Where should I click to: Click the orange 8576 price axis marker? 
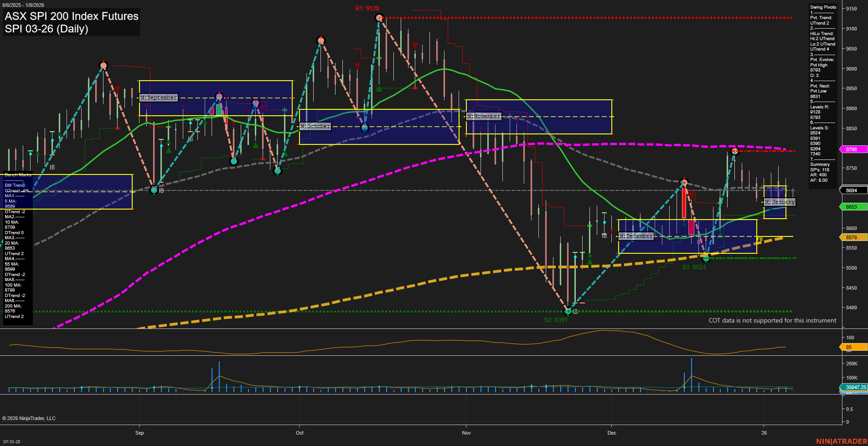click(852, 237)
